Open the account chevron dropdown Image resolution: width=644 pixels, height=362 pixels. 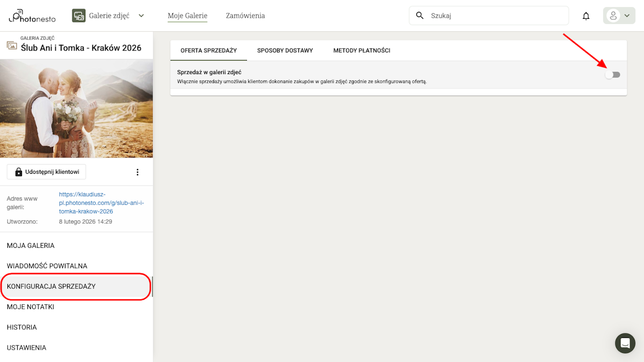pos(626,16)
